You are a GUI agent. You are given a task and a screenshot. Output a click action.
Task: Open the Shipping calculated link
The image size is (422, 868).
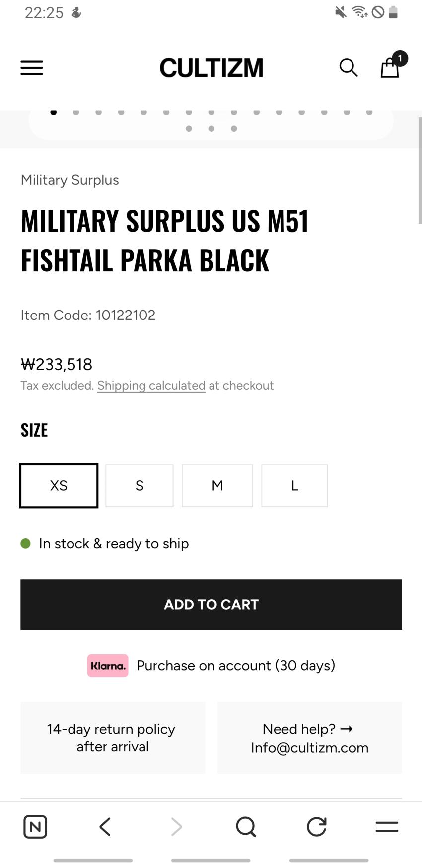point(151,386)
